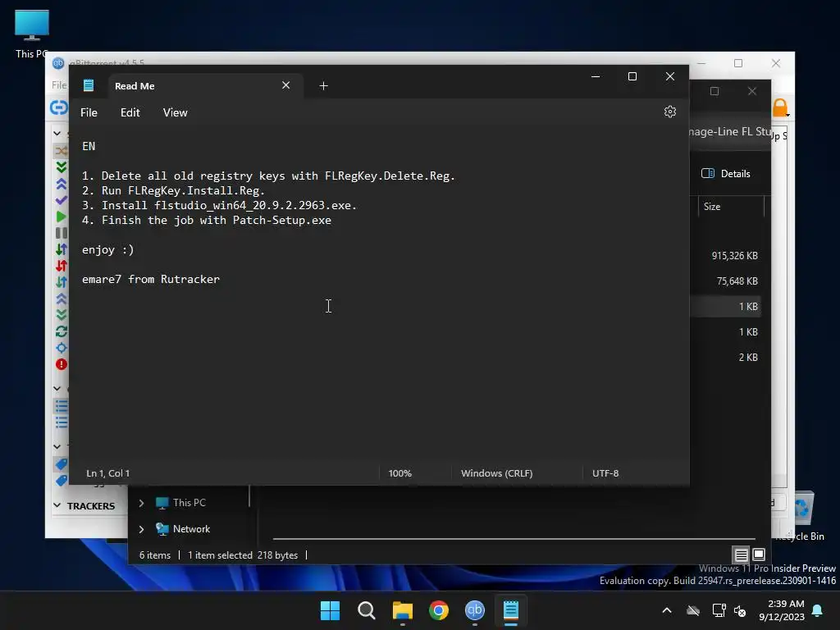
Task: Click the Explorer horizontal scrollbar
Action: coord(514,538)
